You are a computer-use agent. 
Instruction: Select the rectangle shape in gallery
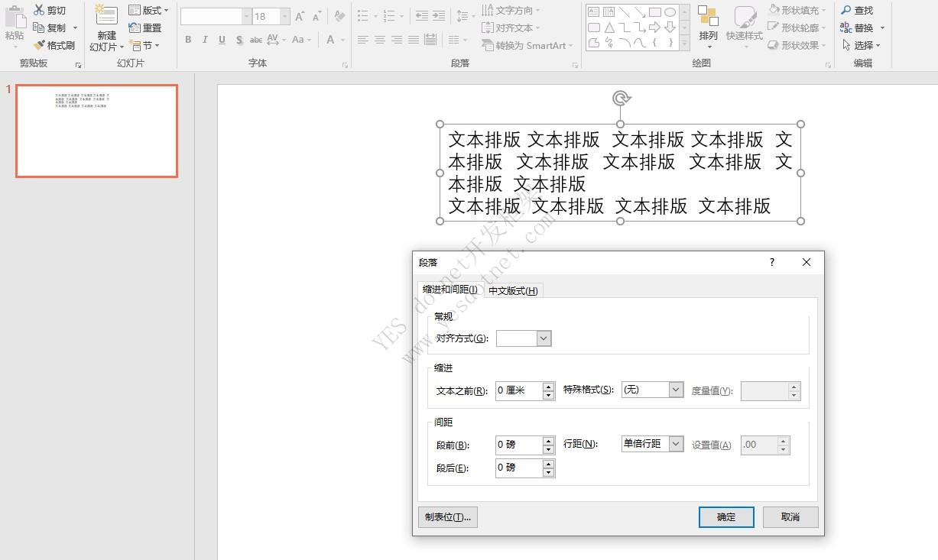point(654,12)
